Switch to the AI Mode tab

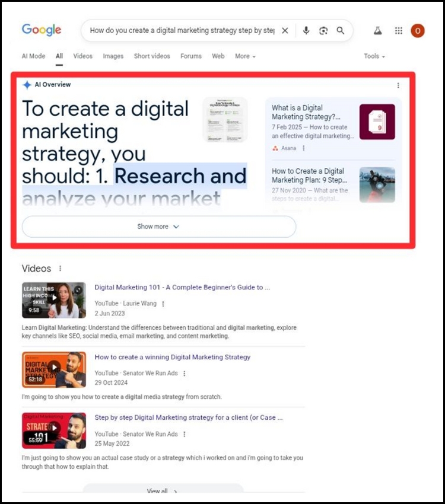pos(33,56)
